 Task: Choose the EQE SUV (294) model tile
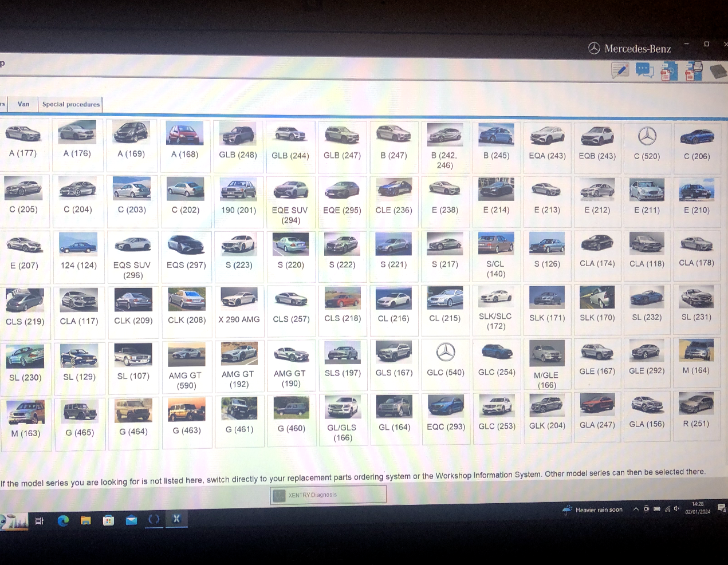click(290, 200)
